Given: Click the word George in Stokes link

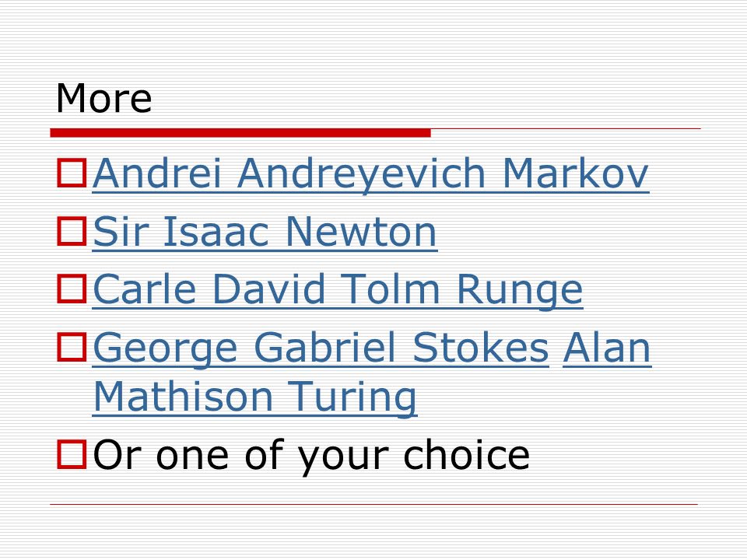Looking at the screenshot, I should (165, 349).
